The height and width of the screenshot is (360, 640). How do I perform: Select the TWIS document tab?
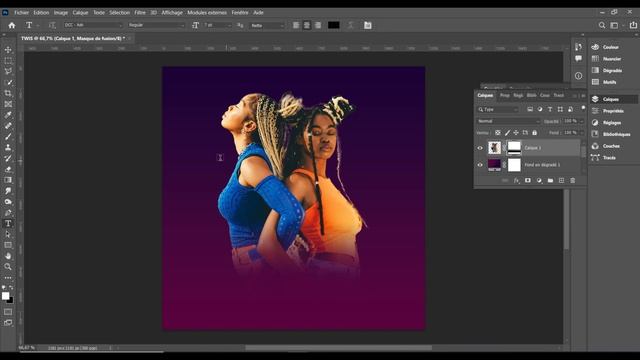(x=73, y=38)
